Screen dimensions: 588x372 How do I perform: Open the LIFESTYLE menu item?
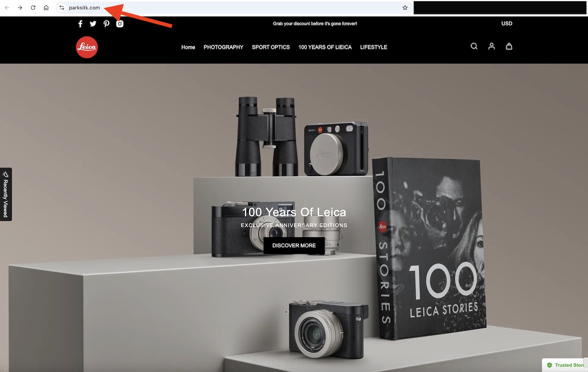coord(373,47)
